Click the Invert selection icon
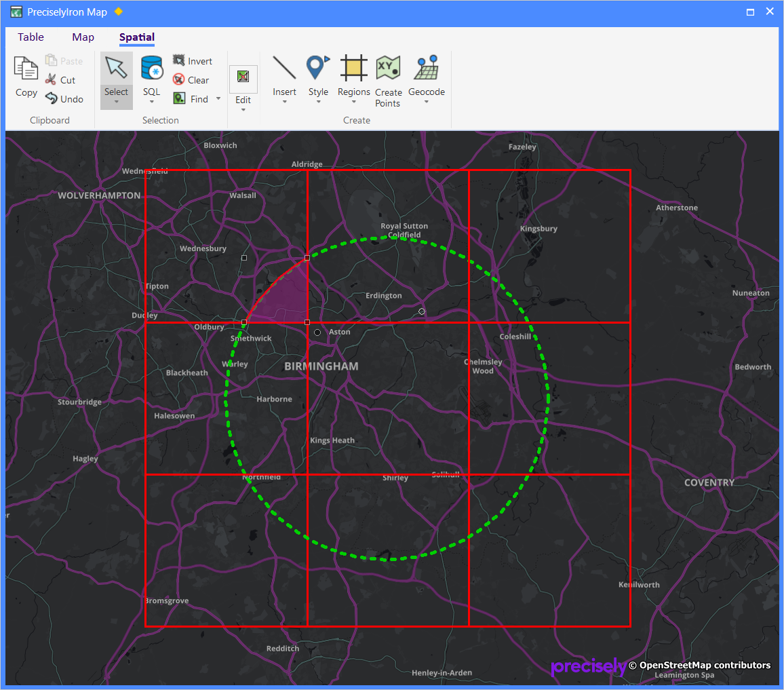This screenshot has width=784, height=690. click(178, 60)
